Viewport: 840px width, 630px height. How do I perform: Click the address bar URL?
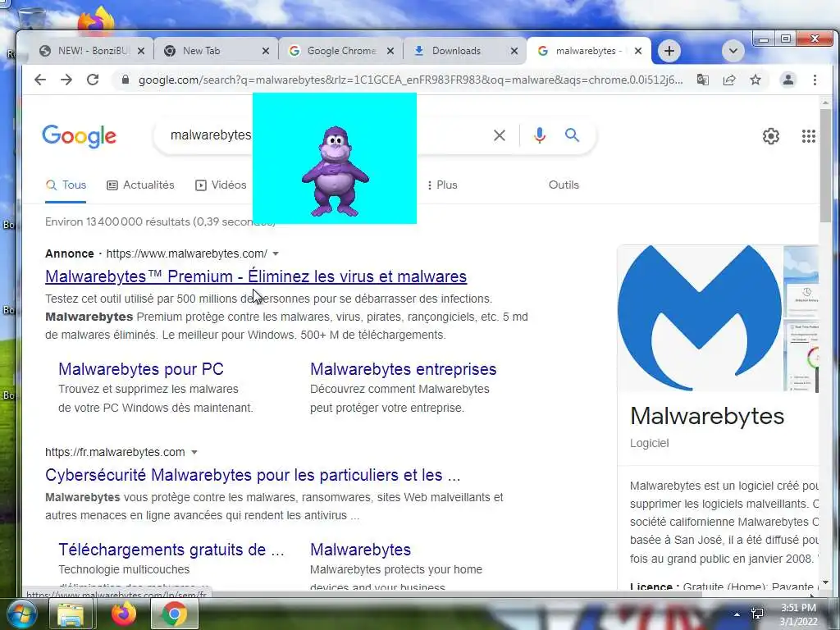(410, 80)
